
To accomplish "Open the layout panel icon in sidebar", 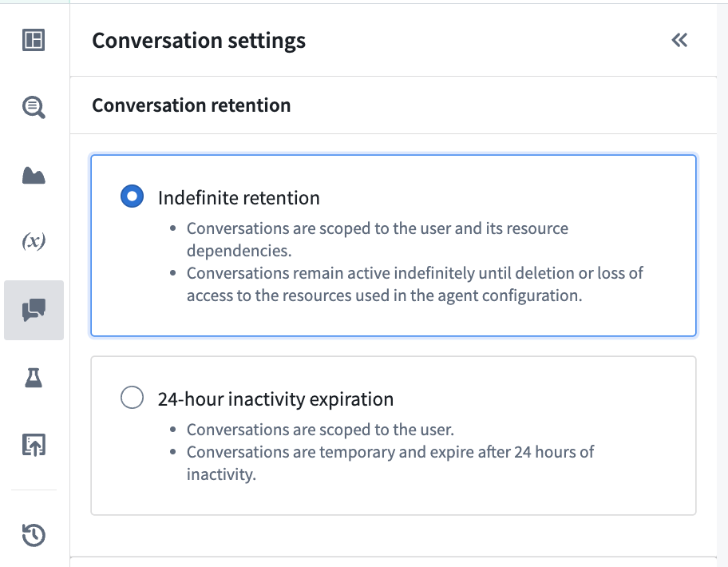I will (x=34, y=40).
